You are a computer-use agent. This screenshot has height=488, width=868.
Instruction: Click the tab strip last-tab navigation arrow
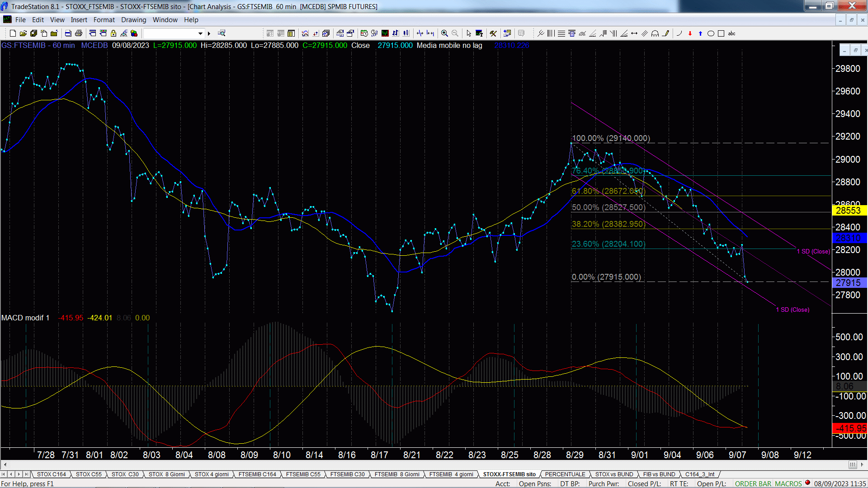pos(27,474)
